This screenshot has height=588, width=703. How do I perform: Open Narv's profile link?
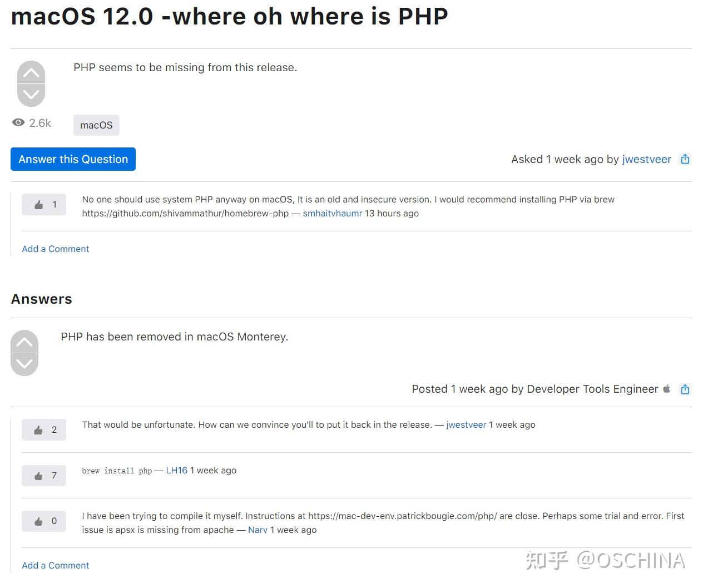pyautogui.click(x=258, y=530)
